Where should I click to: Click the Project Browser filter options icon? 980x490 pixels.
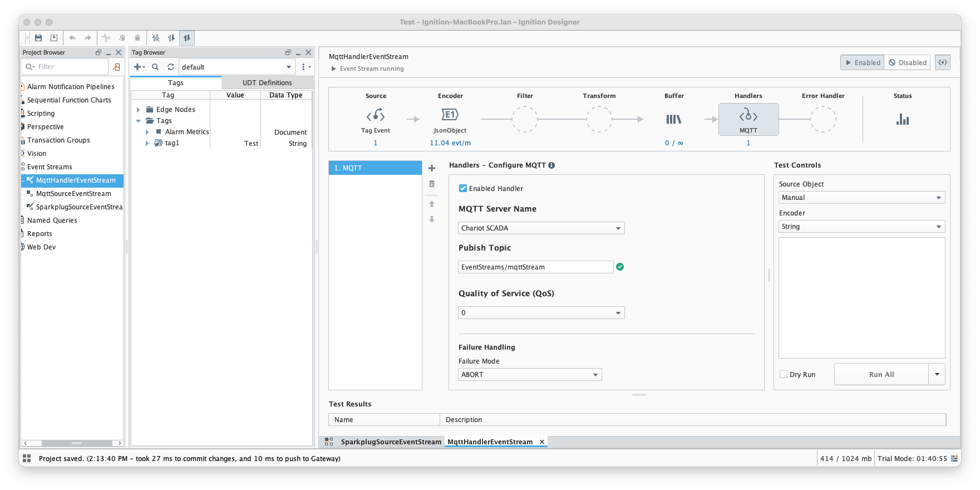click(x=116, y=67)
